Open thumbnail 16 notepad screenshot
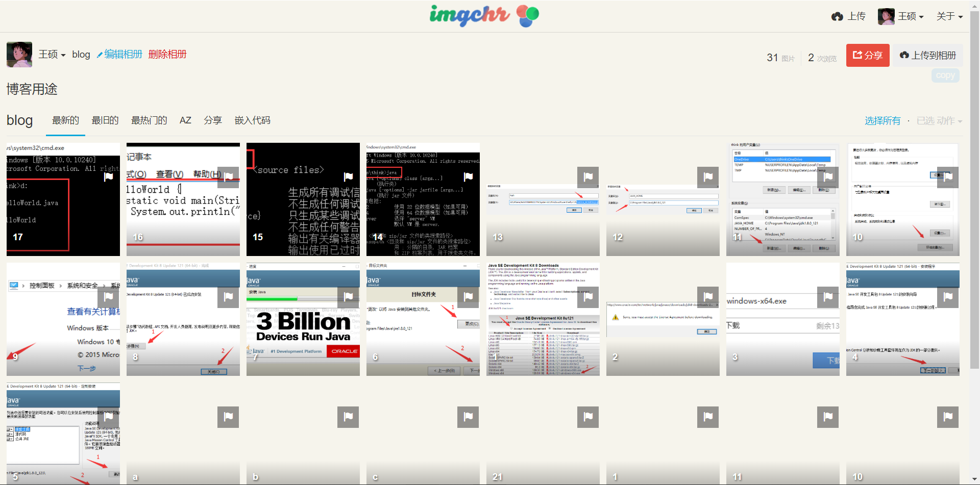Viewport: 980px width, 485px height. (x=183, y=199)
